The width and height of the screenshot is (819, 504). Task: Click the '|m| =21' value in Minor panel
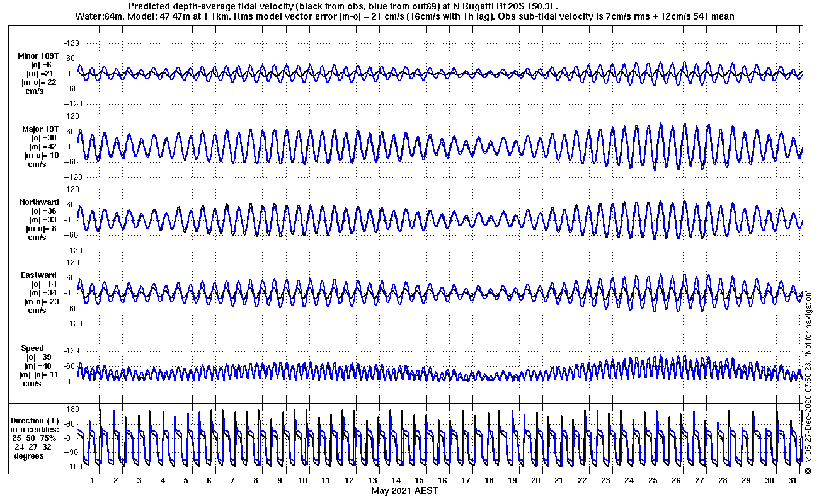point(42,74)
